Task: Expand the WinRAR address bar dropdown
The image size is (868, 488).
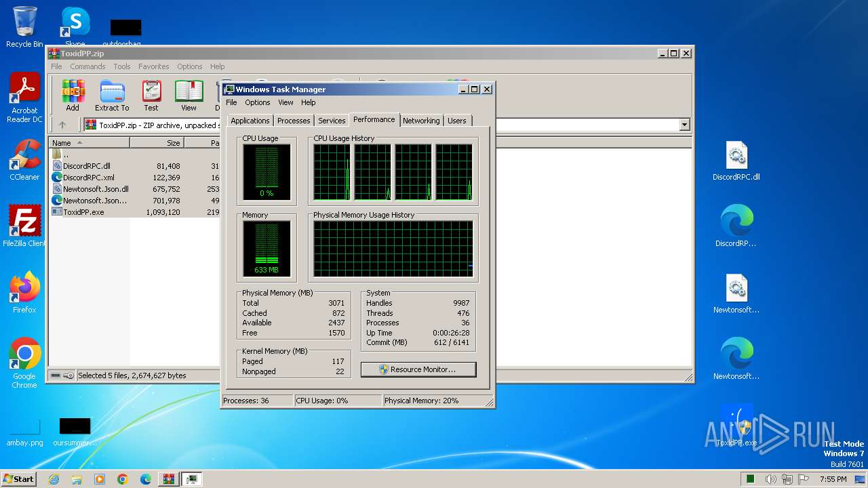Action: click(684, 125)
